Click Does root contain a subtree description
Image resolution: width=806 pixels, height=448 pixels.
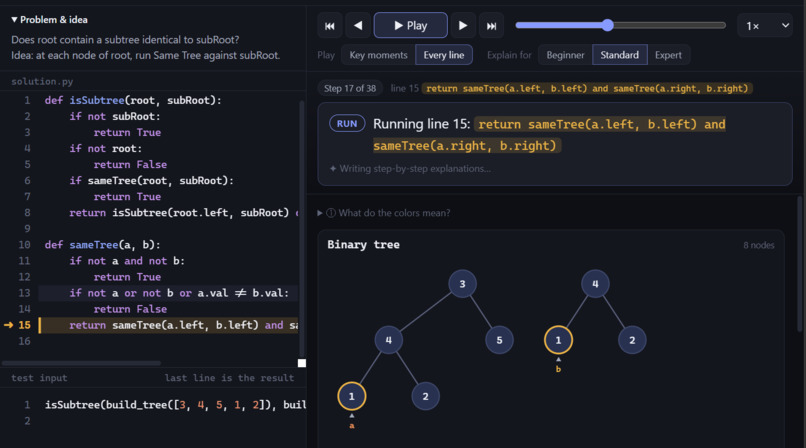tap(125, 40)
